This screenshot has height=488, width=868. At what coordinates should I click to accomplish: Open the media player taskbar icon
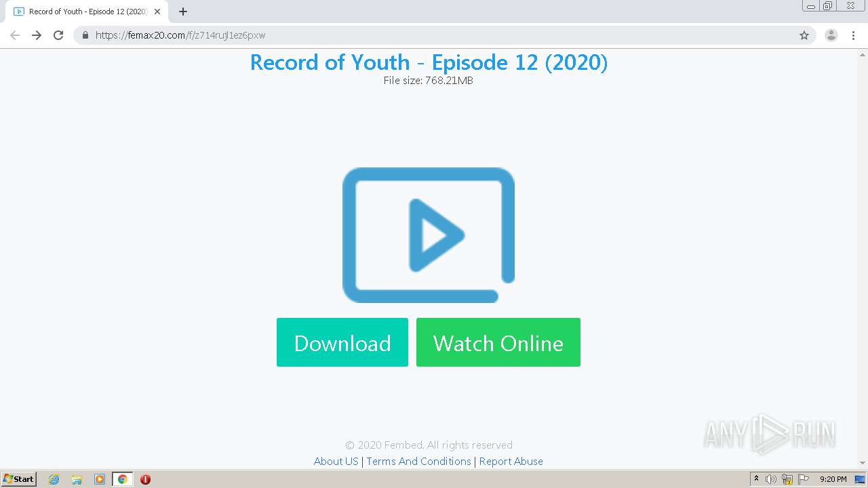coord(100,479)
